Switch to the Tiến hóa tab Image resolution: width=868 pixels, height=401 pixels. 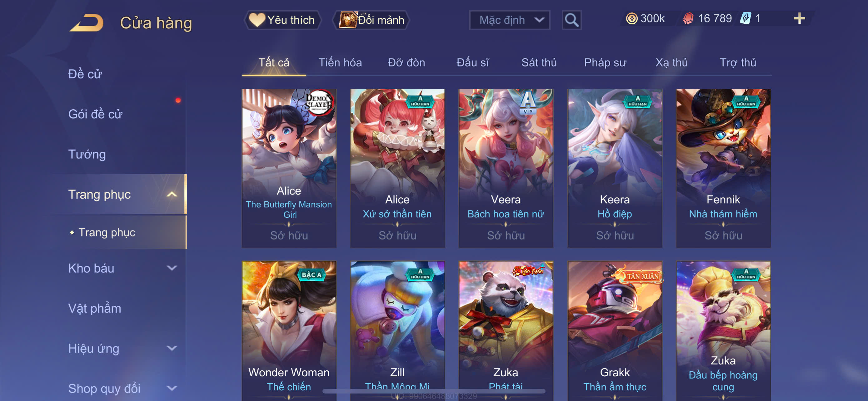click(340, 63)
